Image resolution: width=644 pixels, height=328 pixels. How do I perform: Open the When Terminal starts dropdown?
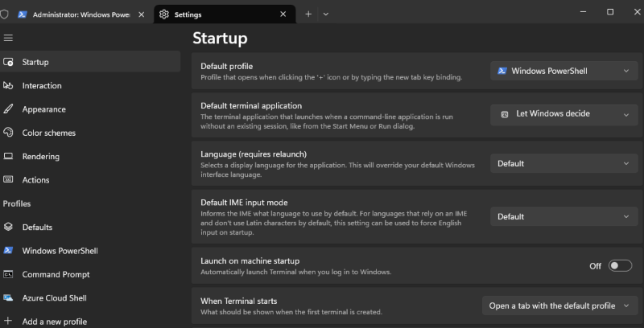(x=559, y=305)
